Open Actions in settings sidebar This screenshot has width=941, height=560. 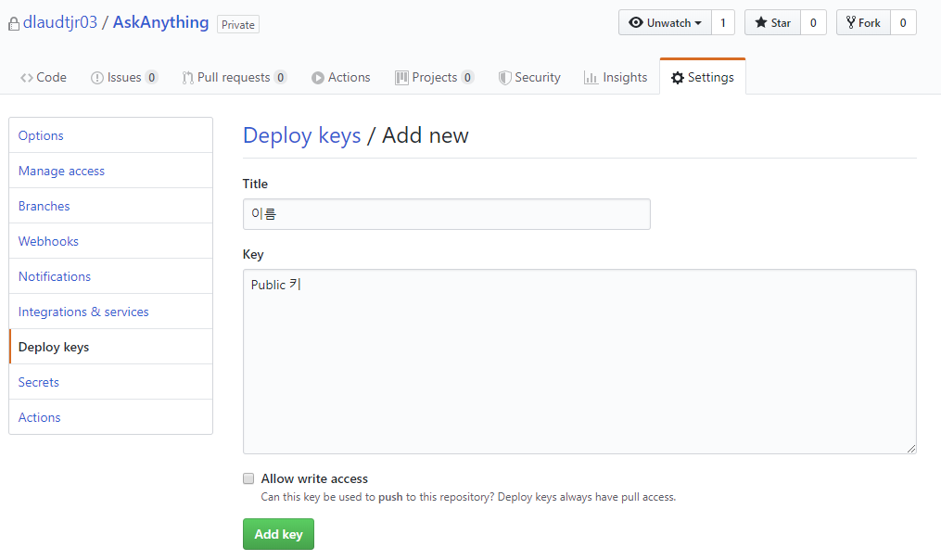[111, 417]
